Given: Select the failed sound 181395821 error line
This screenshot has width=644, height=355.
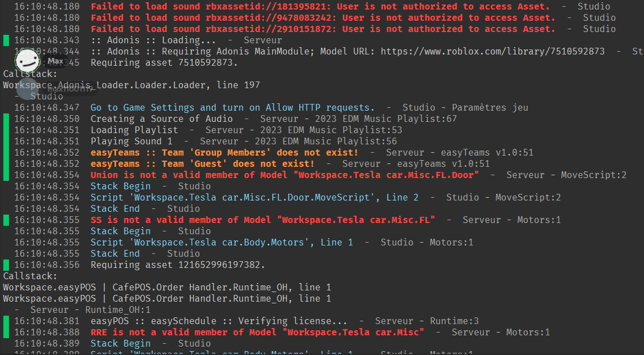Looking at the screenshot, I should click(x=320, y=6).
